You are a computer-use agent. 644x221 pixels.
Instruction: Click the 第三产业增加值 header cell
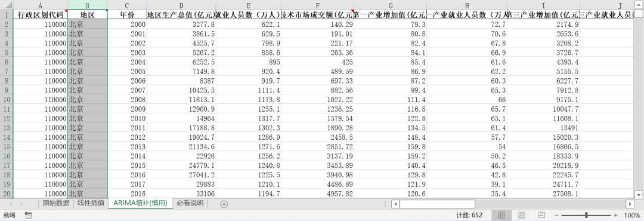(543, 14)
